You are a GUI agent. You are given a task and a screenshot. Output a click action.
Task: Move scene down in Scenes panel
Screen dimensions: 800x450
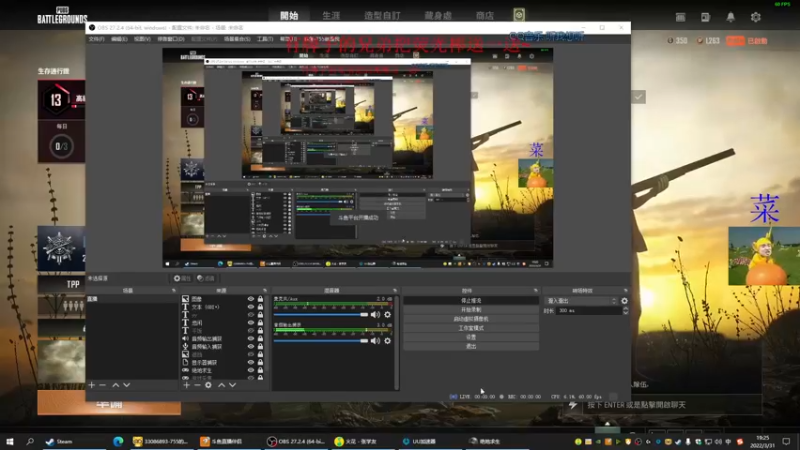pos(127,385)
